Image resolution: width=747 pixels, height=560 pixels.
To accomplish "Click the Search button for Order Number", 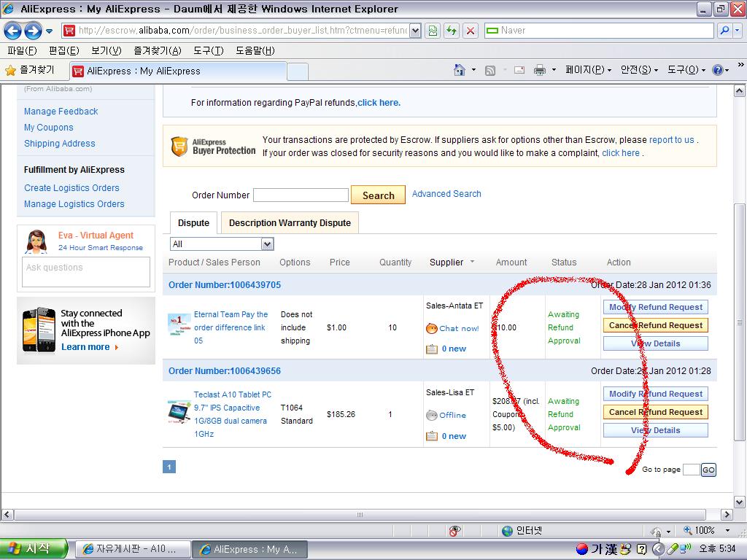I will (x=379, y=195).
